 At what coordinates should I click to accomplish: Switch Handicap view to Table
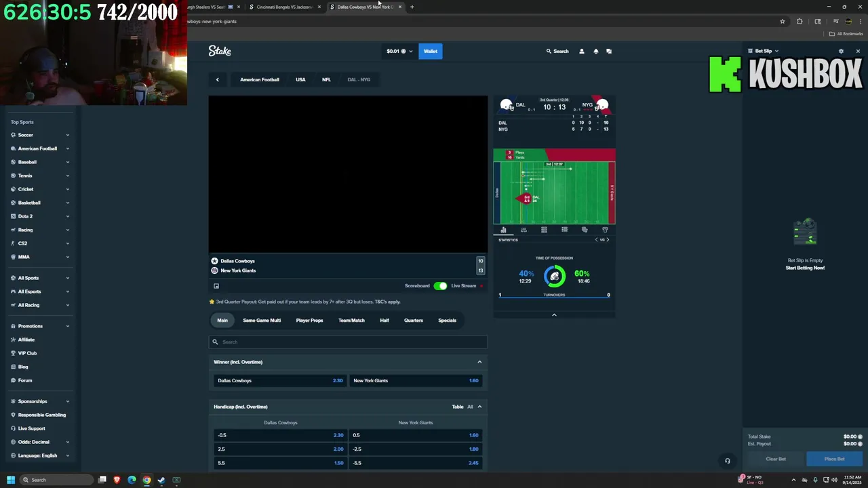(458, 407)
